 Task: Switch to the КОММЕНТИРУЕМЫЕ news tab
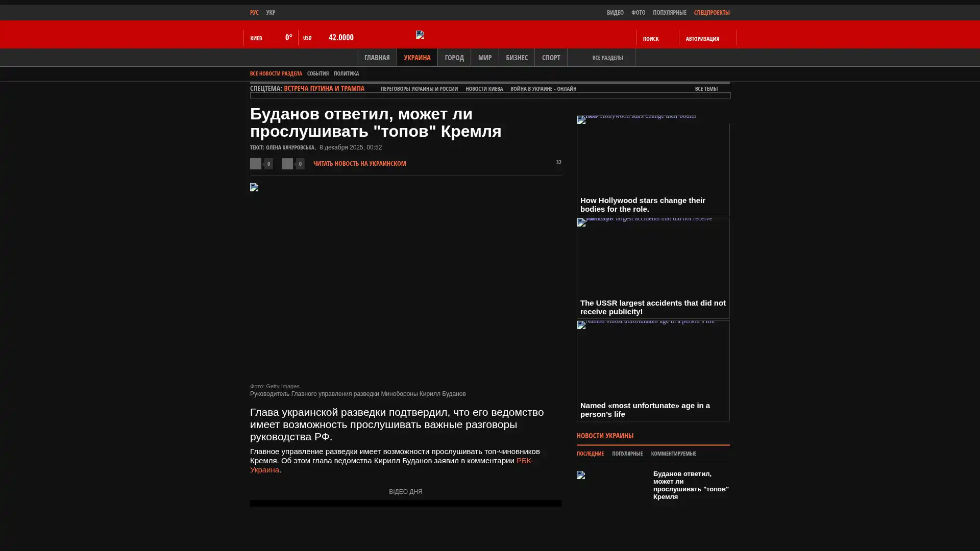coord(673,454)
